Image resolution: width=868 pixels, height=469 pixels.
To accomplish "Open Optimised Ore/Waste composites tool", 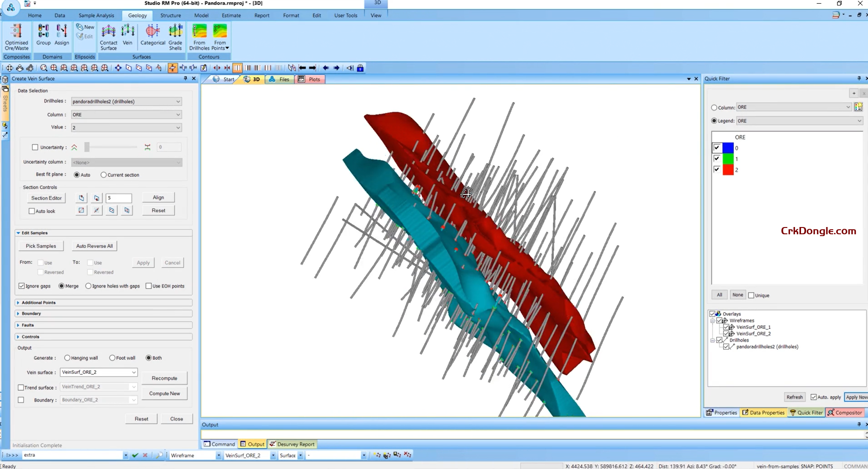I will click(17, 37).
